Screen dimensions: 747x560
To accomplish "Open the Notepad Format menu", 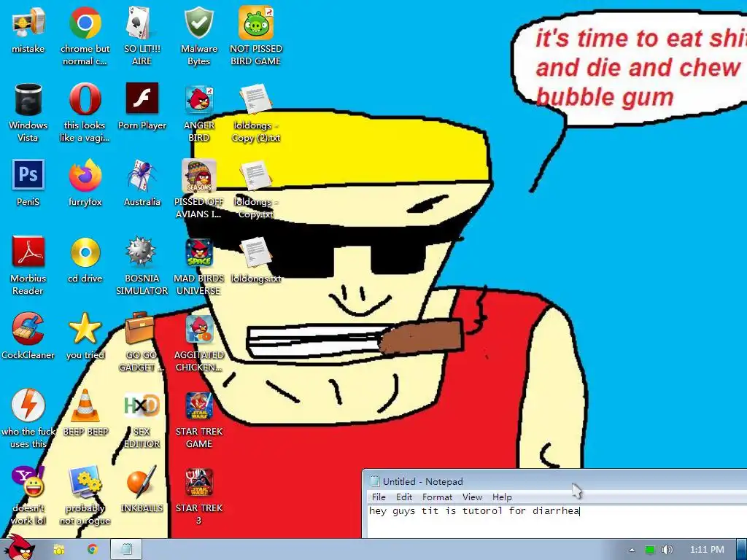I will pos(438,497).
